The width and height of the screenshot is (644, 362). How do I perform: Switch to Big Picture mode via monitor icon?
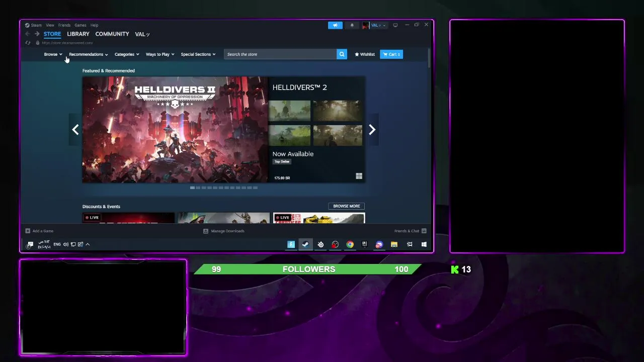coord(395,25)
